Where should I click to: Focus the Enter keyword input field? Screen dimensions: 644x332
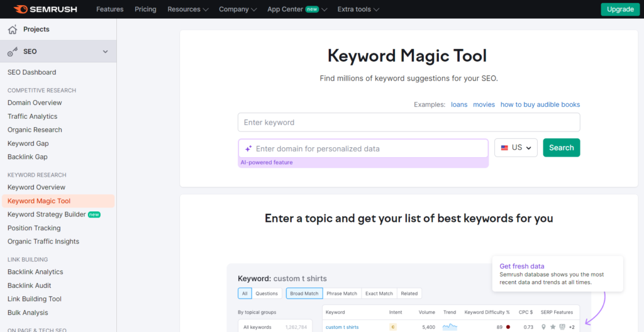409,123
